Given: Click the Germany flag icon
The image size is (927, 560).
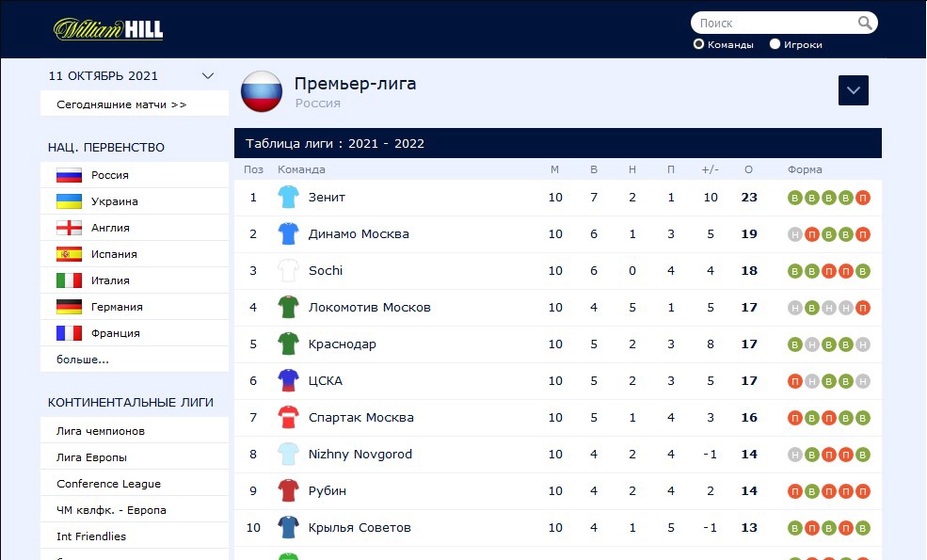Looking at the screenshot, I should click(69, 307).
